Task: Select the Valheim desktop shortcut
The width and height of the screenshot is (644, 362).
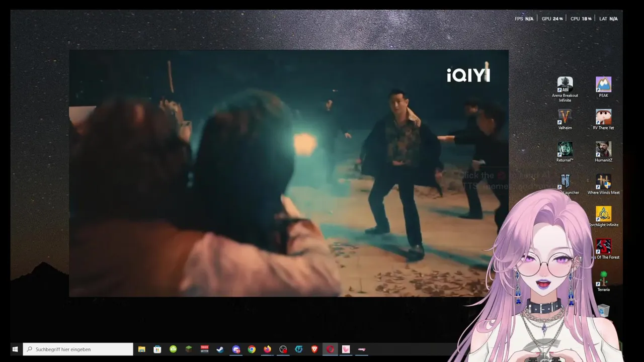Action: [x=565, y=120]
